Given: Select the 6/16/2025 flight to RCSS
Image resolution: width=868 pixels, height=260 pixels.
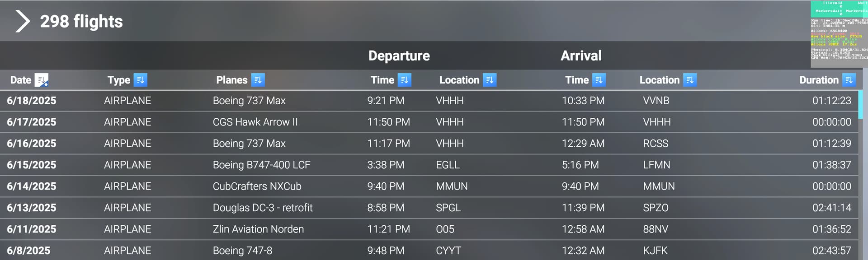Looking at the screenshot, I should [429, 144].
